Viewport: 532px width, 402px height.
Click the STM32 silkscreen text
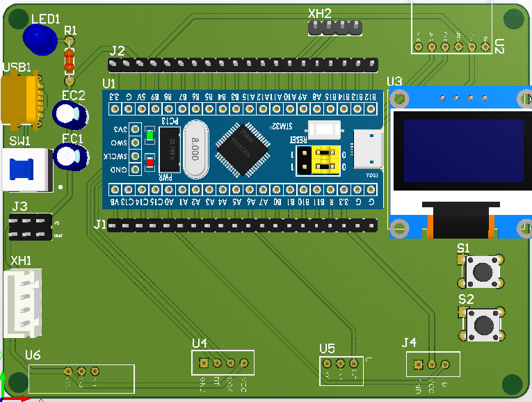click(281, 126)
